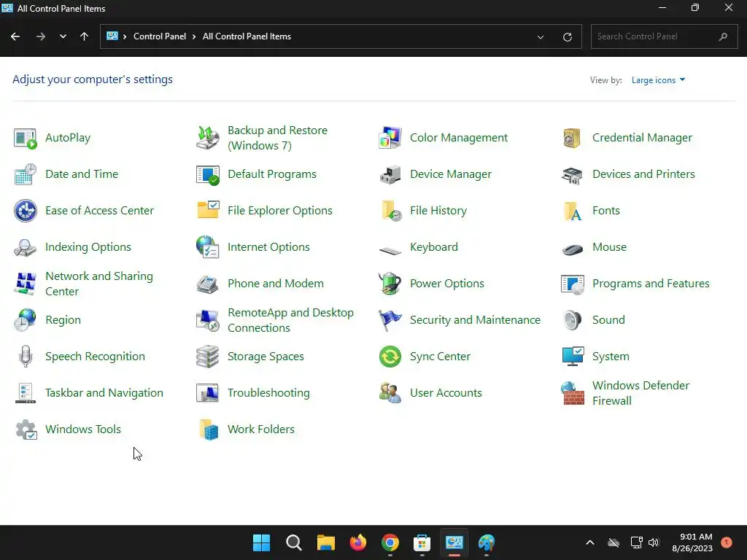This screenshot has height=560, width=747.
Task: Open the Windows Defender Firewall icon
Action: point(572,393)
